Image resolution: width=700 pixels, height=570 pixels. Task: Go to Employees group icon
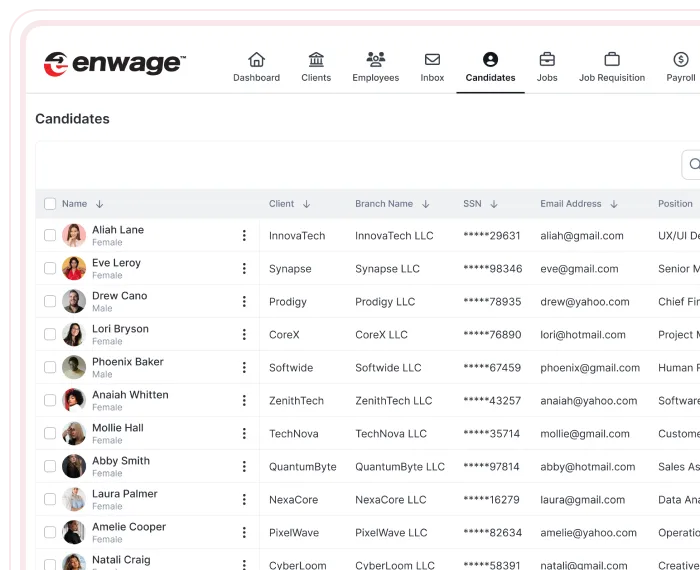tap(375, 60)
